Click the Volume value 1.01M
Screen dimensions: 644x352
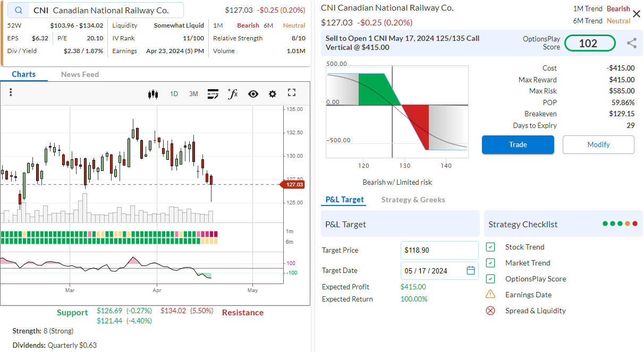pos(296,51)
